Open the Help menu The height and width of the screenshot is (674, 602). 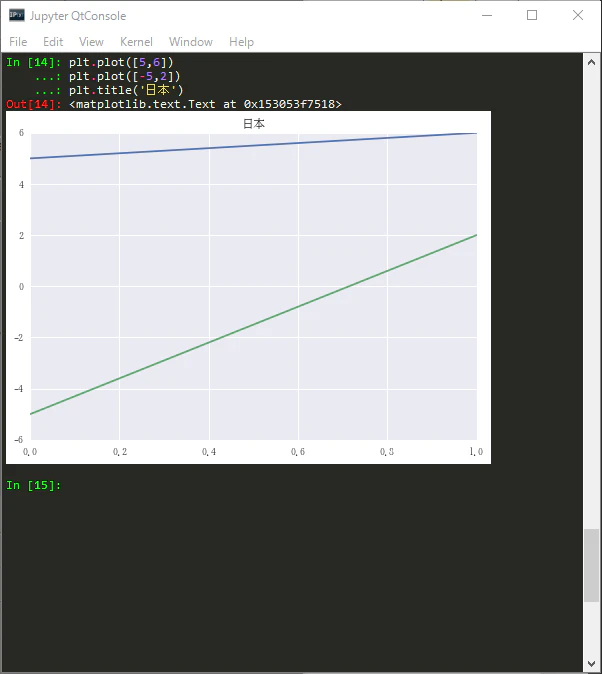(241, 42)
